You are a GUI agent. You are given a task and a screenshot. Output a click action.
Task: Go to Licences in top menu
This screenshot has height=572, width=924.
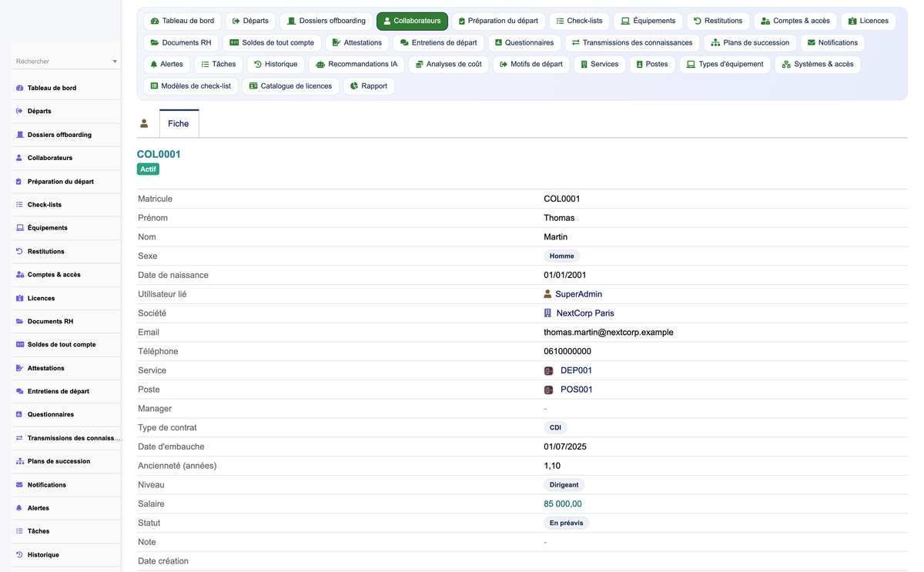[x=869, y=21]
